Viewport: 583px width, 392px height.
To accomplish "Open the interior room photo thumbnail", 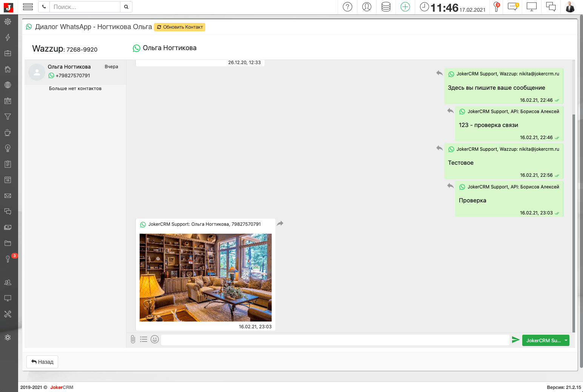I will 205,278.
